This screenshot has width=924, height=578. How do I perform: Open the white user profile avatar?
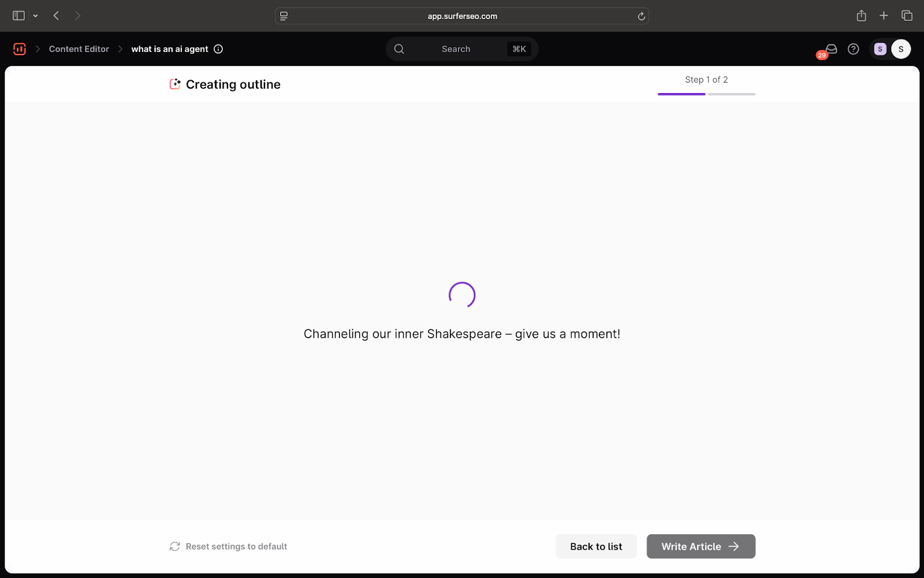pyautogui.click(x=900, y=49)
